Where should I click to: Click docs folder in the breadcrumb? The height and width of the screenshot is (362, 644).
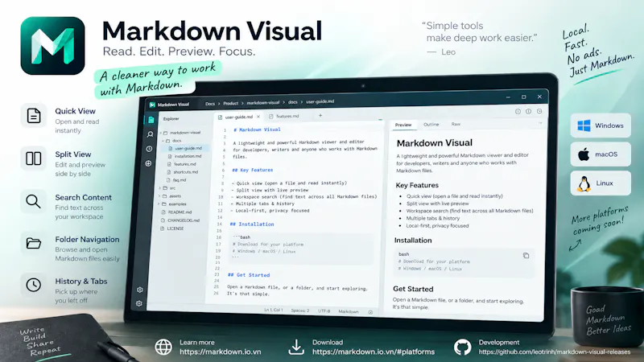coord(292,102)
